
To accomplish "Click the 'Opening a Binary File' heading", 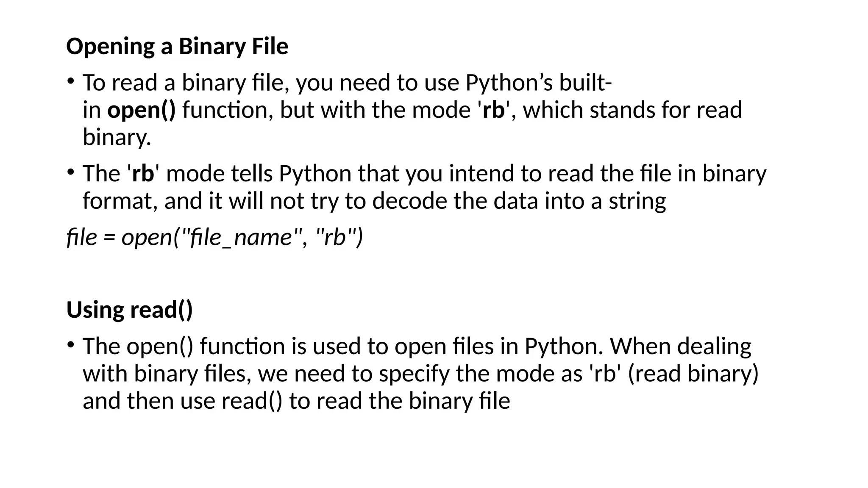I will (177, 46).
